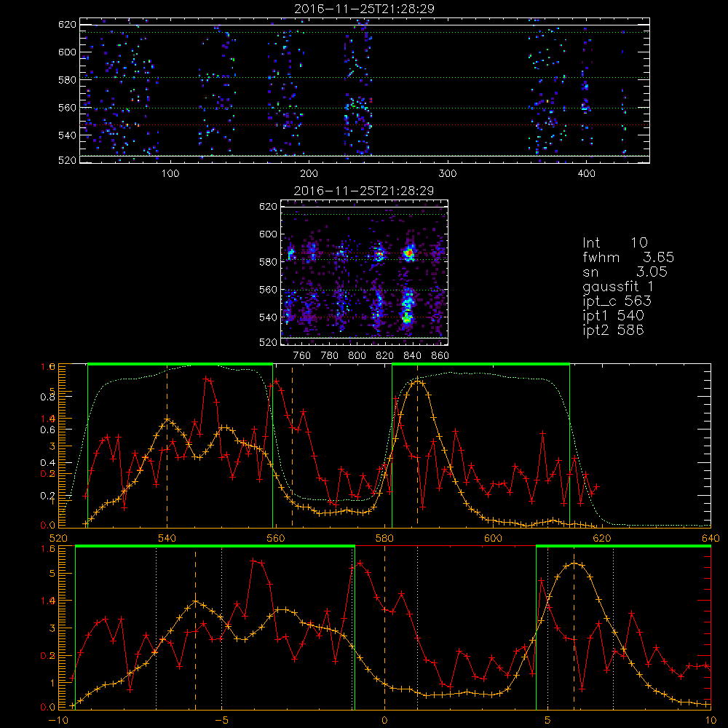The height and width of the screenshot is (728, 728).
Task: Click the 'ipt2 586' annotation
Action: 613,330
